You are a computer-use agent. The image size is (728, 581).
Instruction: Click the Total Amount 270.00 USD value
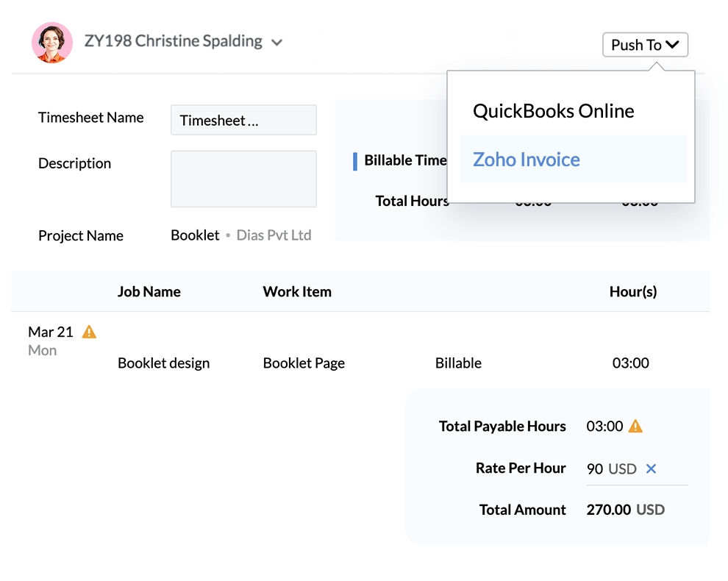coord(625,510)
